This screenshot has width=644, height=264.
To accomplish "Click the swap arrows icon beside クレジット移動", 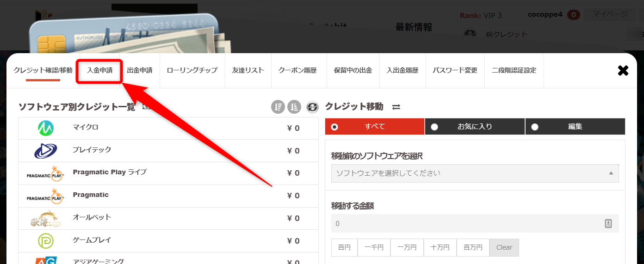I will point(396,107).
